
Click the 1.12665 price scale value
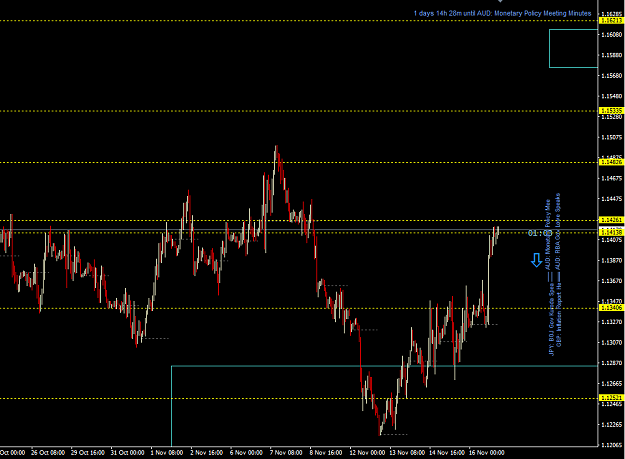[612, 384]
